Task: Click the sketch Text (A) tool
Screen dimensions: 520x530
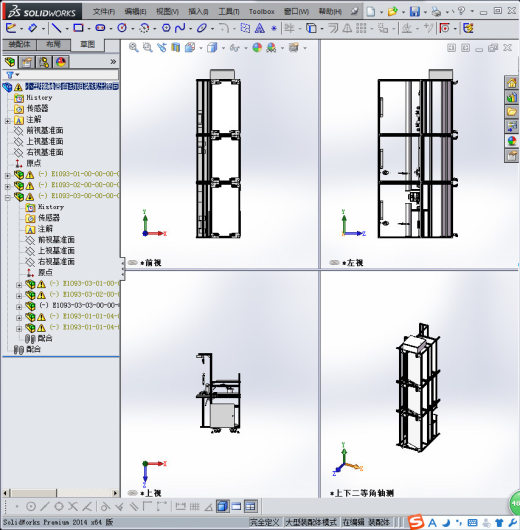Action: (260, 28)
